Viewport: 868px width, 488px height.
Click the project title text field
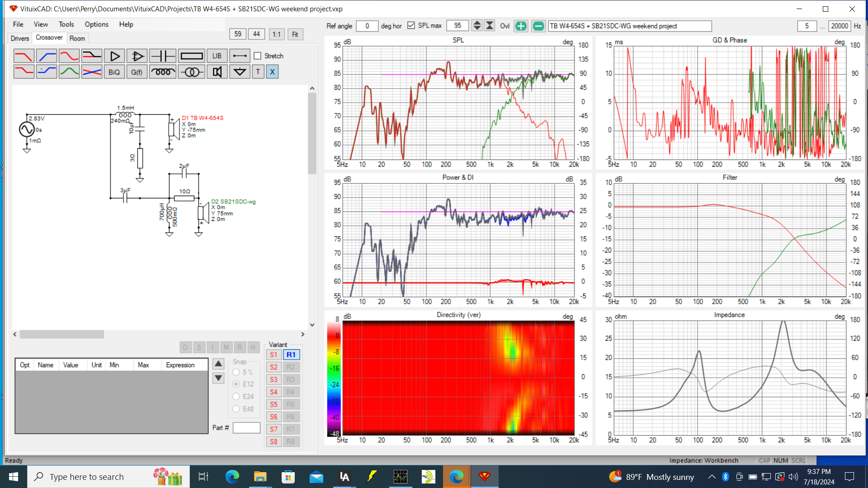[630, 26]
